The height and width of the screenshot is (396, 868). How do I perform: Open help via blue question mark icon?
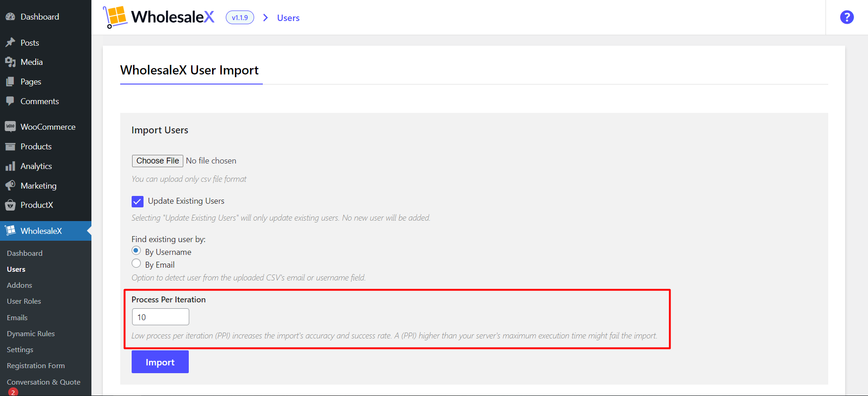tap(847, 17)
